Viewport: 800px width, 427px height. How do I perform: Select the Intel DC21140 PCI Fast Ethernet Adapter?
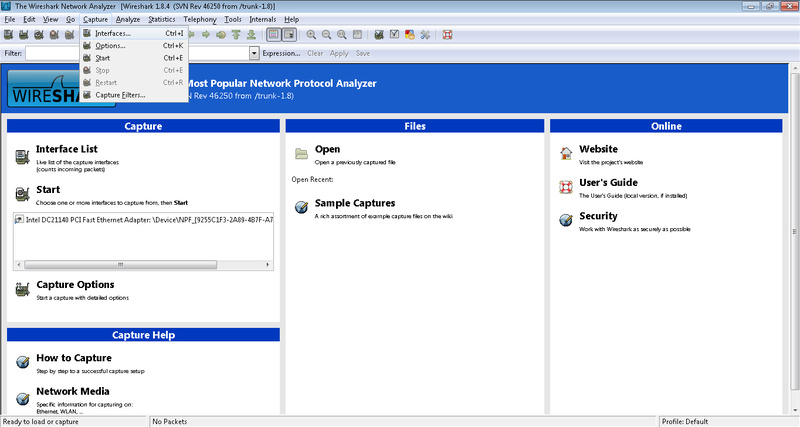coord(143,220)
